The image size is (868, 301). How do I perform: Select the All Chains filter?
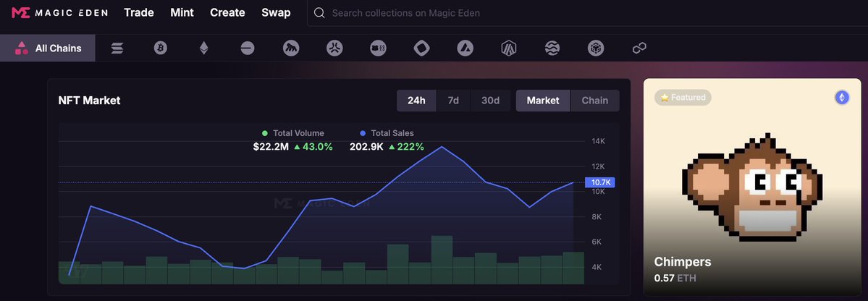[x=48, y=48]
